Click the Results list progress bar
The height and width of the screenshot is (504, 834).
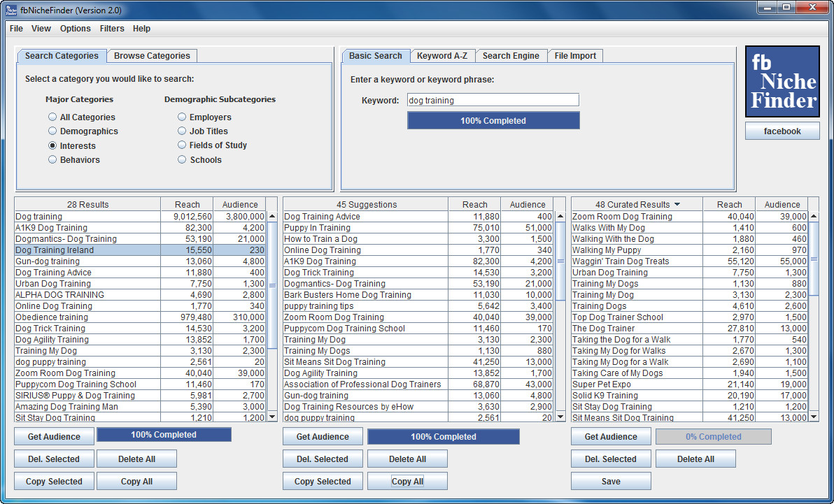tap(164, 435)
